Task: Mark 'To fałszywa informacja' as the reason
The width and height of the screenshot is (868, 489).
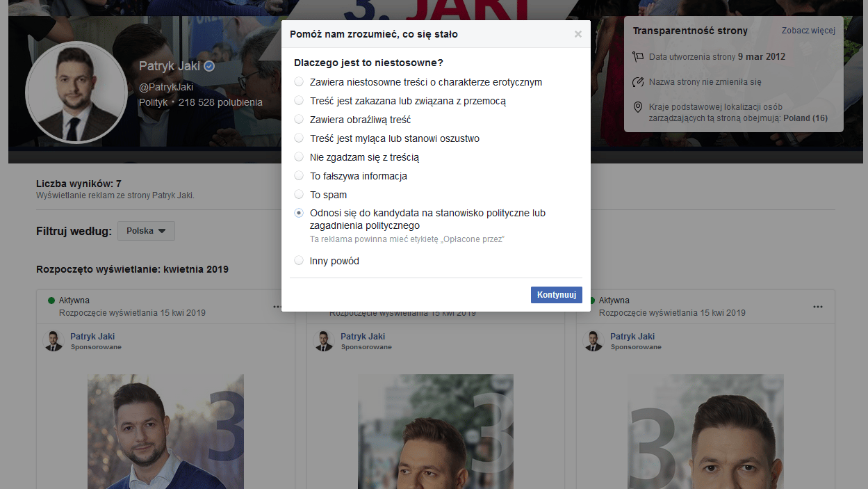Action: click(x=299, y=176)
